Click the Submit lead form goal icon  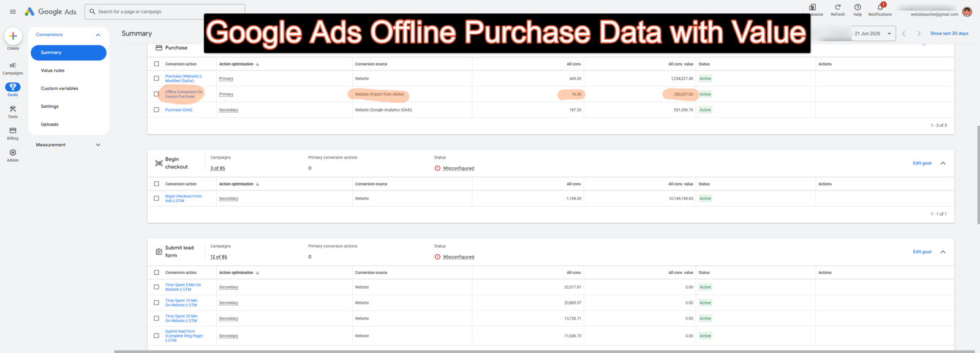(x=159, y=252)
